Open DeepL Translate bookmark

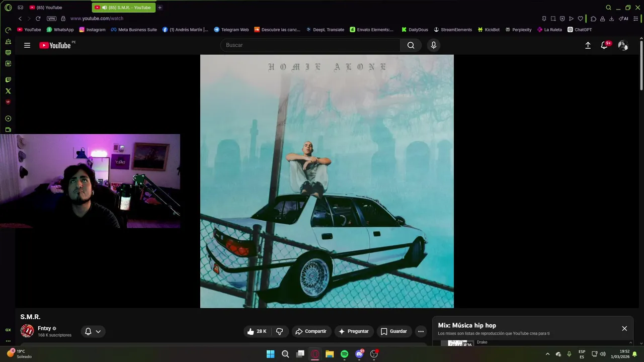pos(325,30)
